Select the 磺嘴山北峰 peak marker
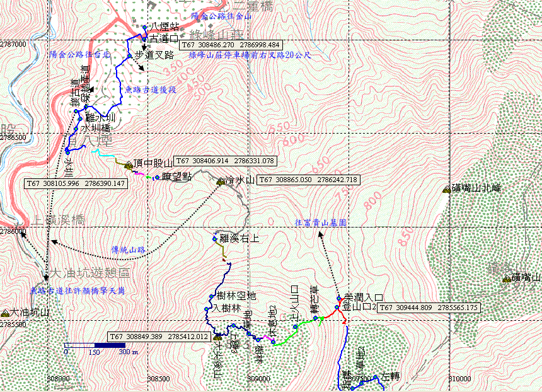Screen dimensions: 542x392 (447, 189)
